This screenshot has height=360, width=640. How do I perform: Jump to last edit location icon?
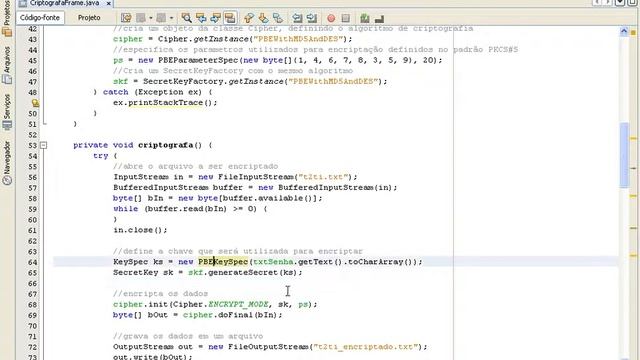pyautogui.click(x=126, y=18)
